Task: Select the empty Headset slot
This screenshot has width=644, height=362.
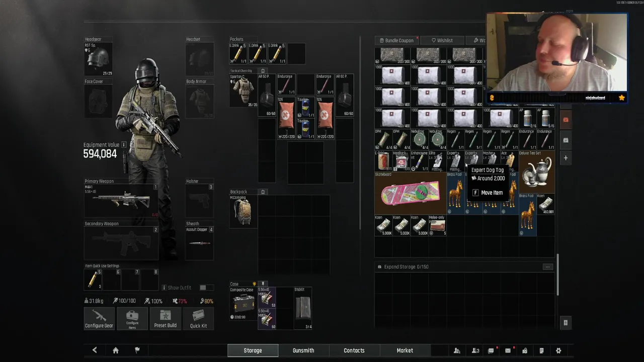Action: pyautogui.click(x=200, y=59)
